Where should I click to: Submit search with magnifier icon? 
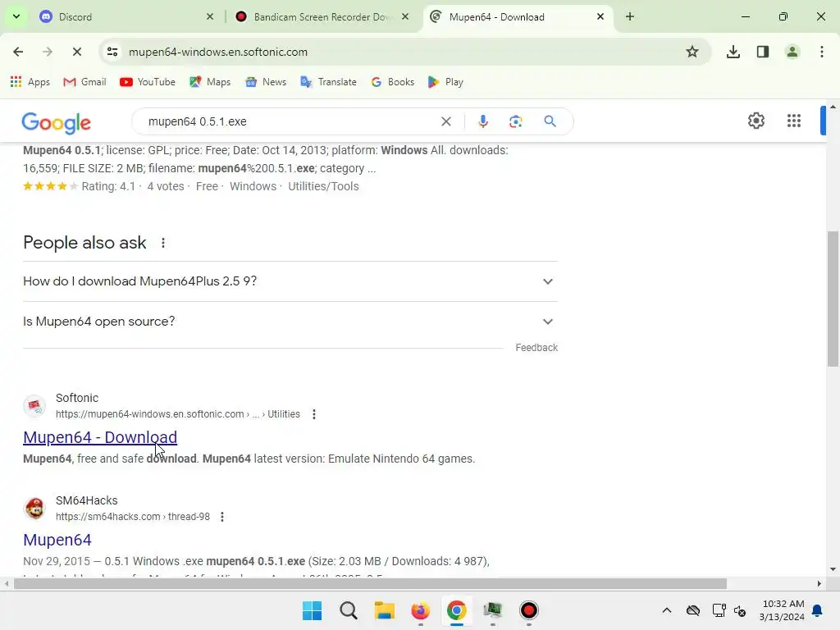[x=550, y=121]
